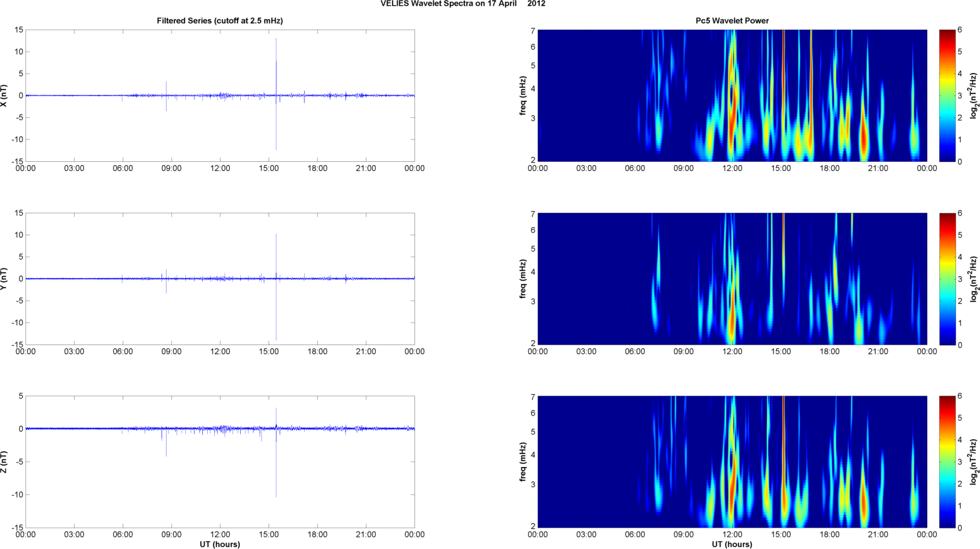This screenshot has height=549, width=980.
Task: Click the middle wavelet plot's 'freq (mHz)' label
Action: tap(523, 279)
